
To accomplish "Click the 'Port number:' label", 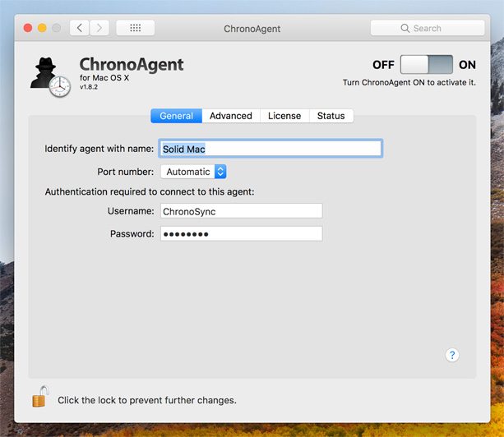I will pyautogui.click(x=126, y=172).
